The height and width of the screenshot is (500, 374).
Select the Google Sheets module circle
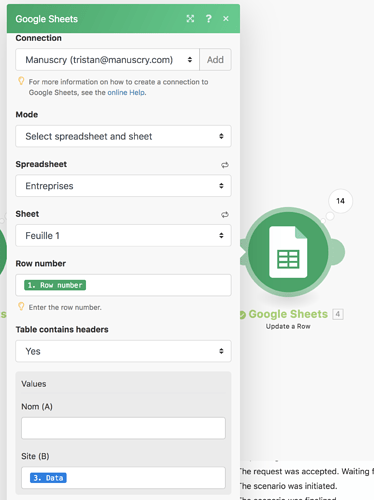point(288,252)
